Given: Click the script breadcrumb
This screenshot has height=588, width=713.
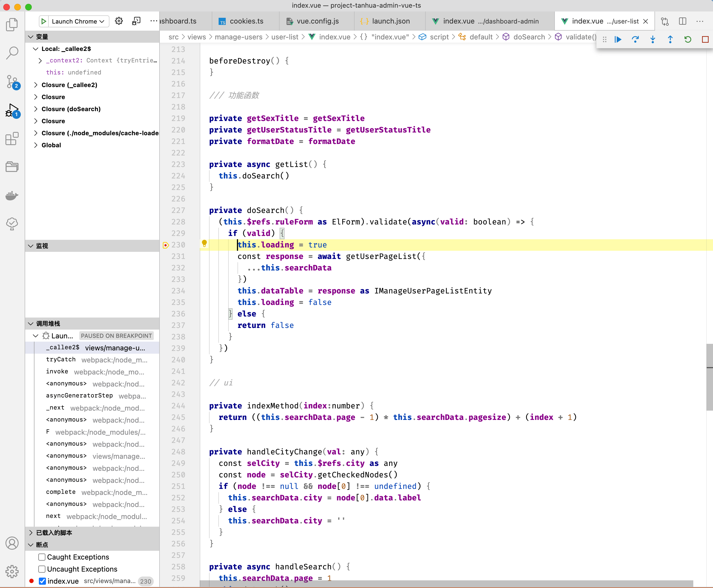Looking at the screenshot, I should pyautogui.click(x=439, y=37).
